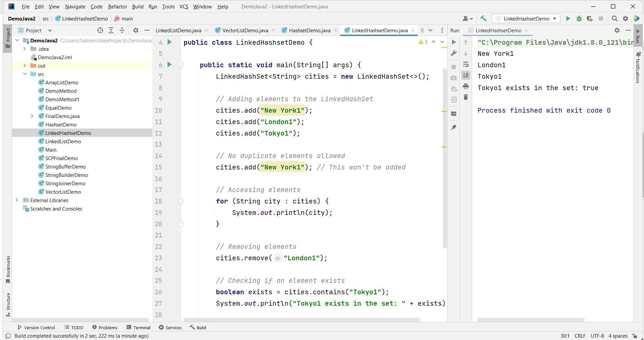The image size is (644, 340).
Task: Click the Build Project hammer icon
Action: pos(484,18)
